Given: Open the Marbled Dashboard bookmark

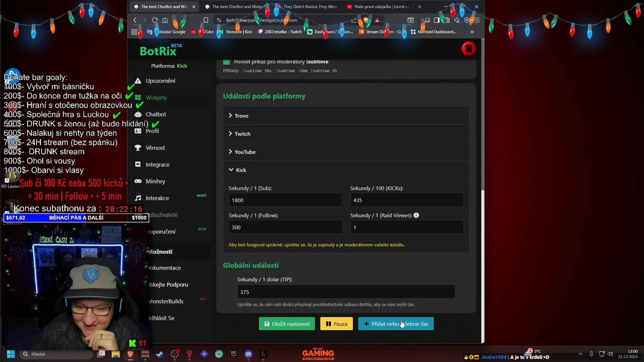Looking at the screenshot, I should point(434,32).
